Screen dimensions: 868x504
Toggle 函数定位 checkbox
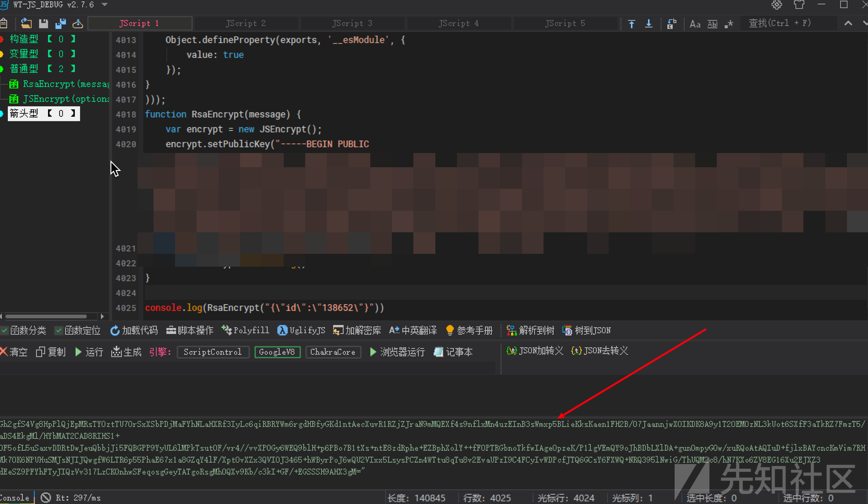[x=77, y=330]
